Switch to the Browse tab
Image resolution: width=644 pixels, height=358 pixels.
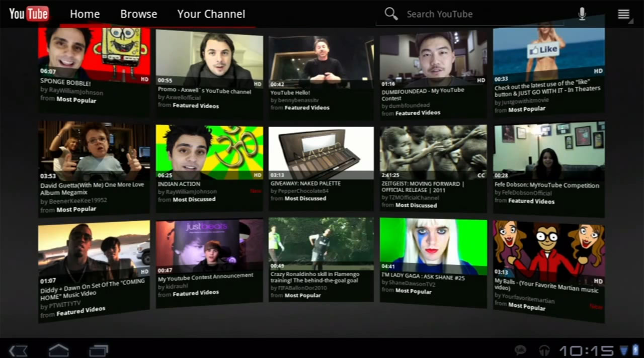tap(138, 14)
